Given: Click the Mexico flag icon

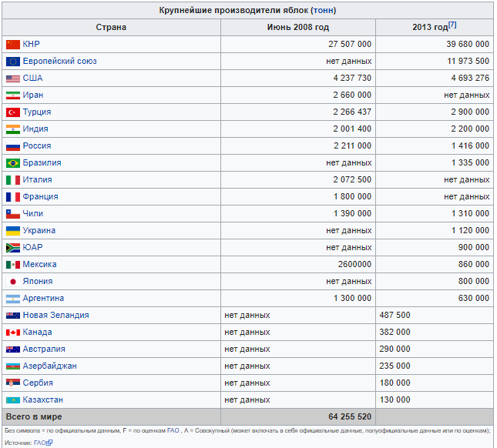Looking at the screenshot, I should click(x=13, y=265).
